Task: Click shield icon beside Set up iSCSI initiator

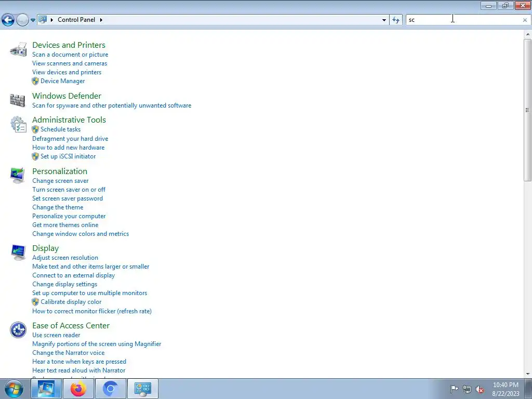Action: click(x=35, y=156)
